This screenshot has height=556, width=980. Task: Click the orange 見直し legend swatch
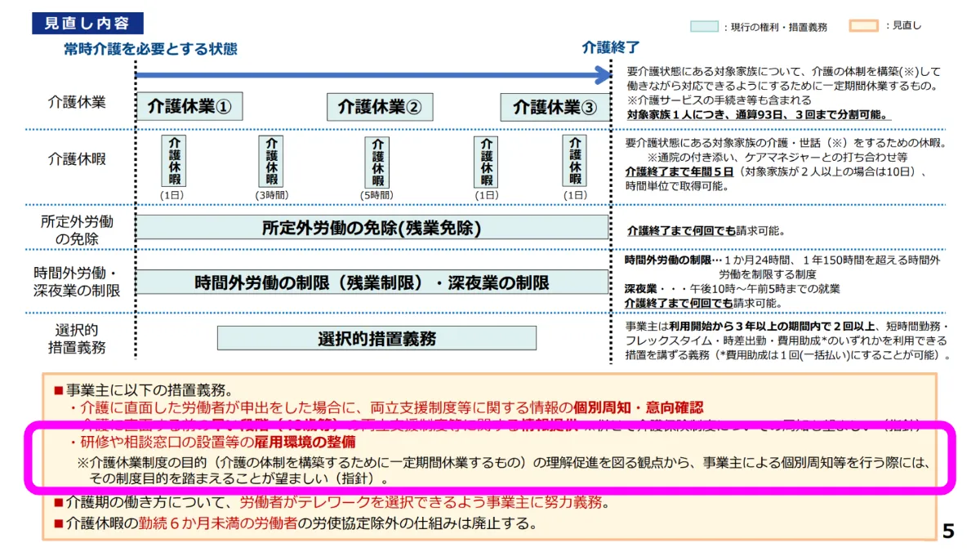pos(863,25)
